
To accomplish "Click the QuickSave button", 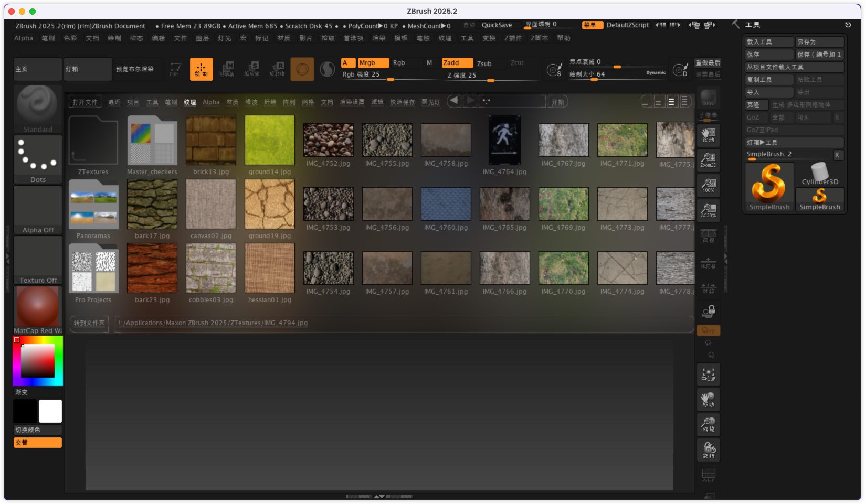I will 497,25.
